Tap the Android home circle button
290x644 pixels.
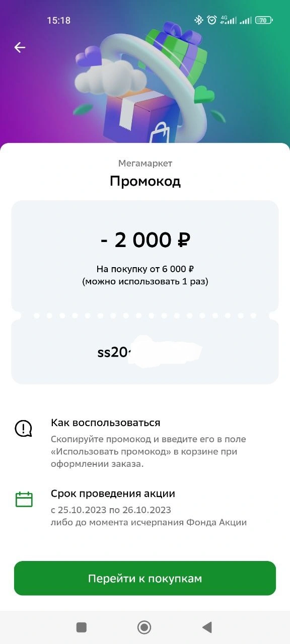[144, 627]
